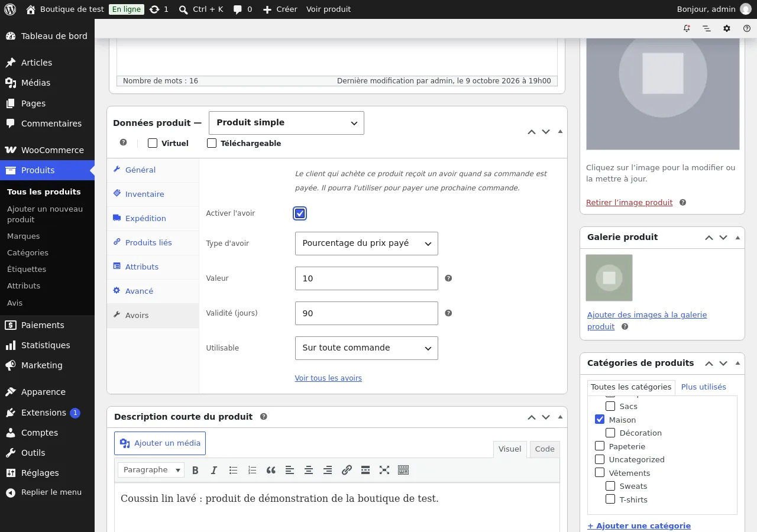Click the italic formatting icon

[214, 470]
